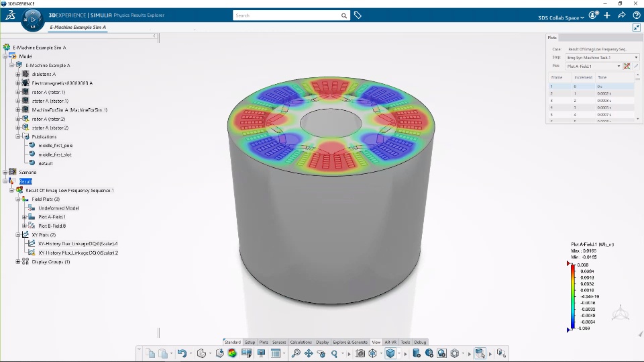This screenshot has width=644, height=362.
Task: Click the search magnifier icon
Action: (343, 15)
